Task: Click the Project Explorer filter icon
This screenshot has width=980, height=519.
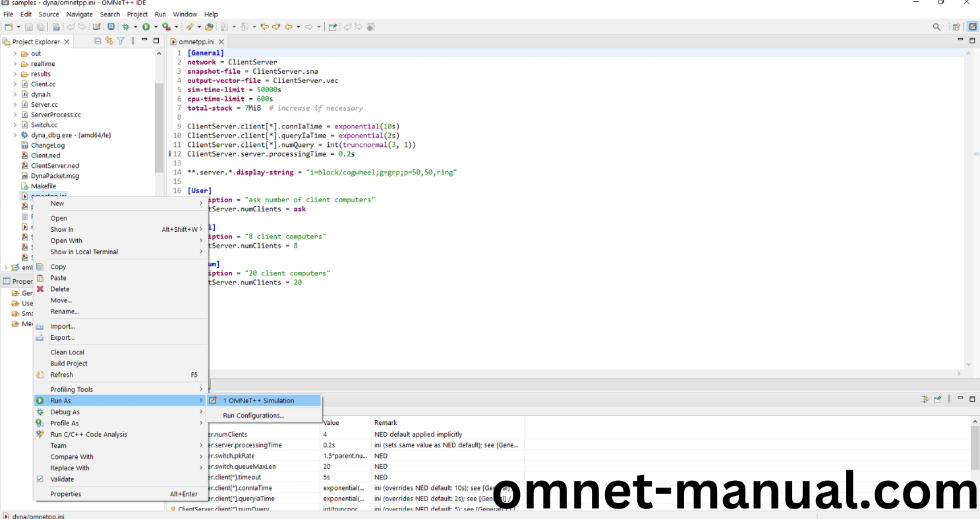Action: [x=121, y=41]
